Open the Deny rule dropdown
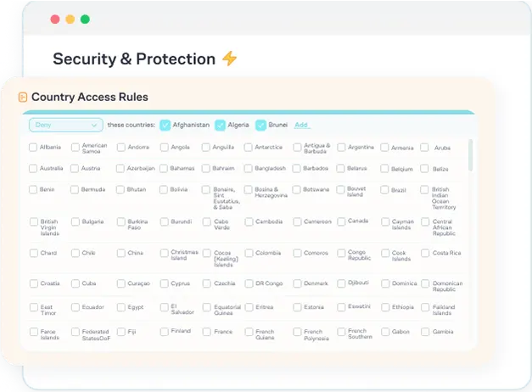This screenshot has width=532, height=392. tap(66, 125)
